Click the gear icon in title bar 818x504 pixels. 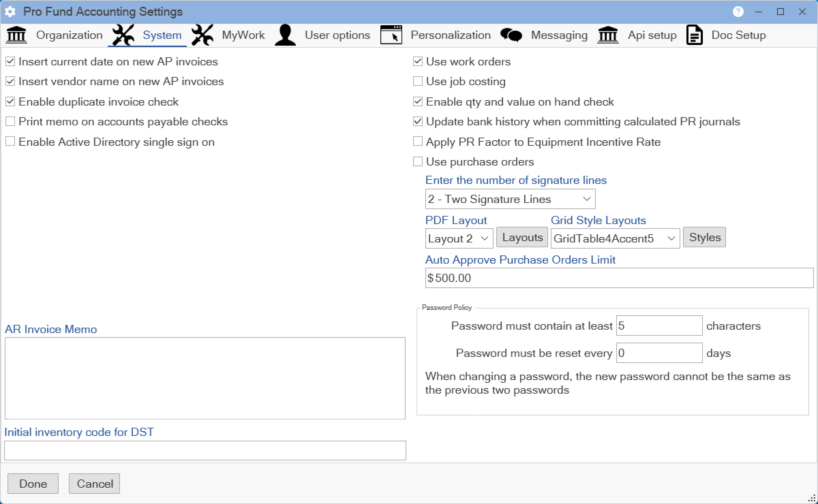point(11,12)
